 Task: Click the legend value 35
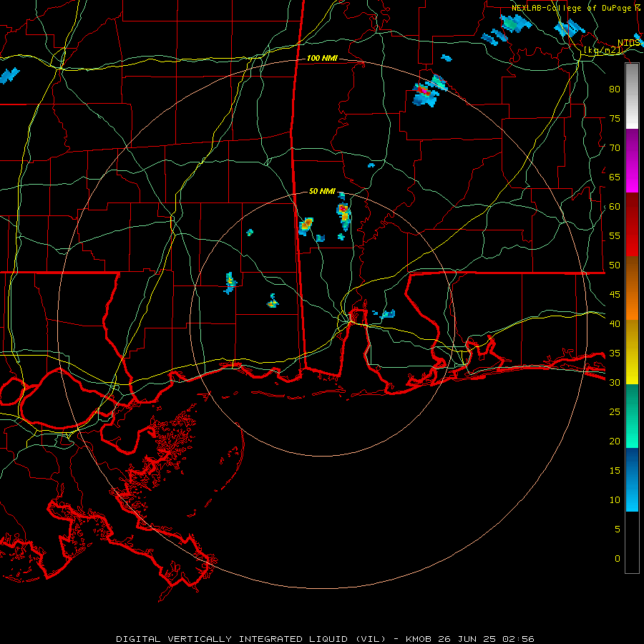tap(615, 353)
